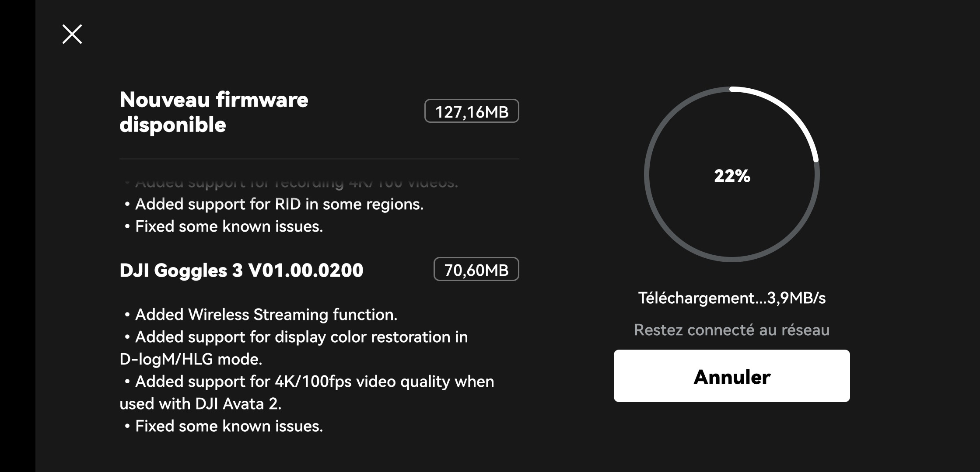The height and width of the screenshot is (472, 980).
Task: Tap the partially hidden 4K/100 videos line
Action: [x=291, y=184]
